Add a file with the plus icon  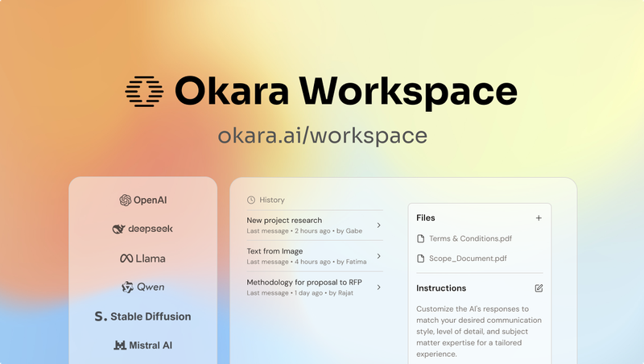[x=539, y=218]
